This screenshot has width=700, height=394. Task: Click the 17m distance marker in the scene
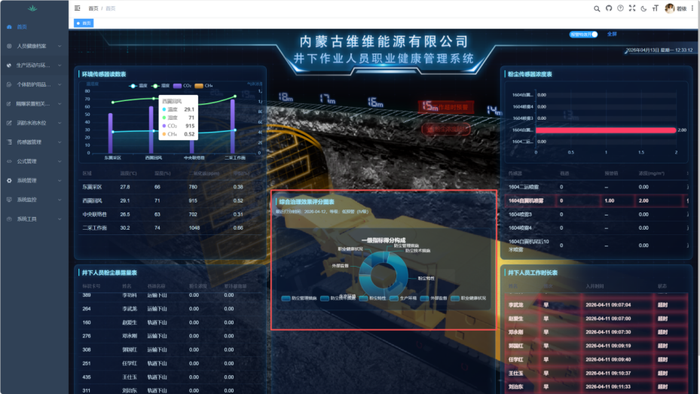327,99
